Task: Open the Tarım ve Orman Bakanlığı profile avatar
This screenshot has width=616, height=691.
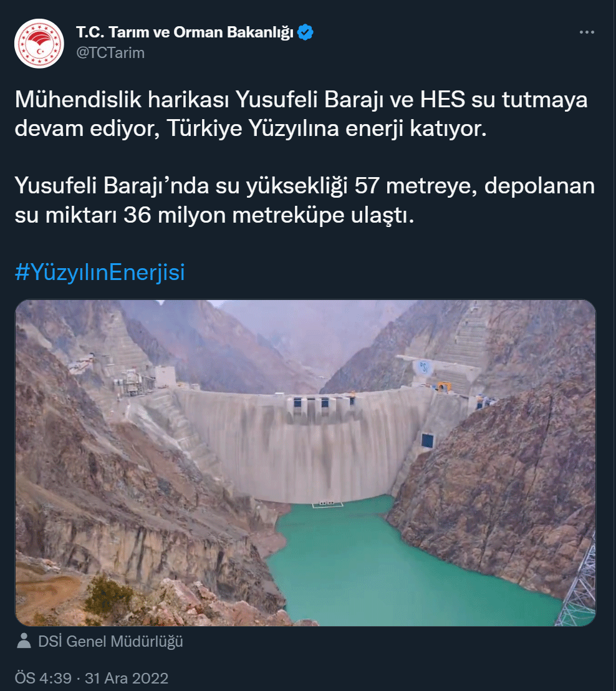Action: [x=39, y=44]
